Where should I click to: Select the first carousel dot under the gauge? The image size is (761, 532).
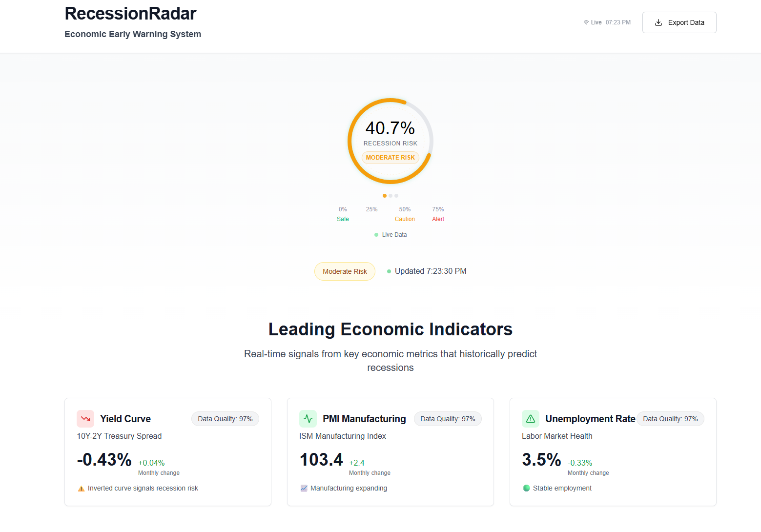coord(384,195)
